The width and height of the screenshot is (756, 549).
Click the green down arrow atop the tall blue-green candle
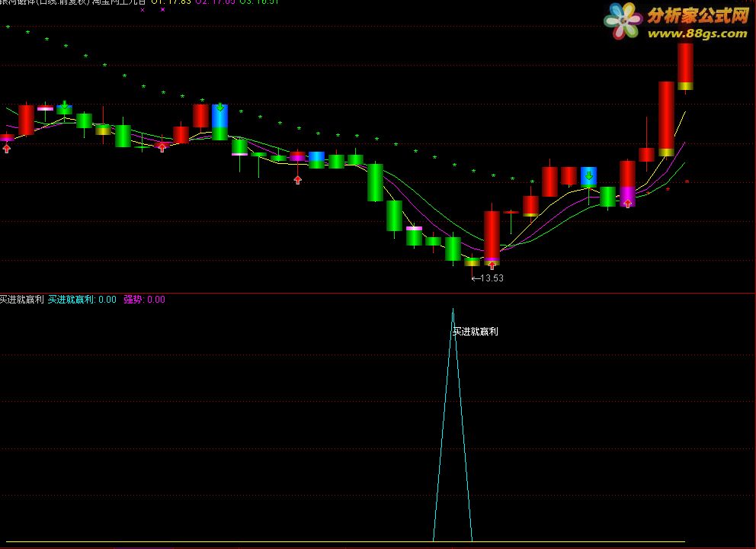coord(219,107)
